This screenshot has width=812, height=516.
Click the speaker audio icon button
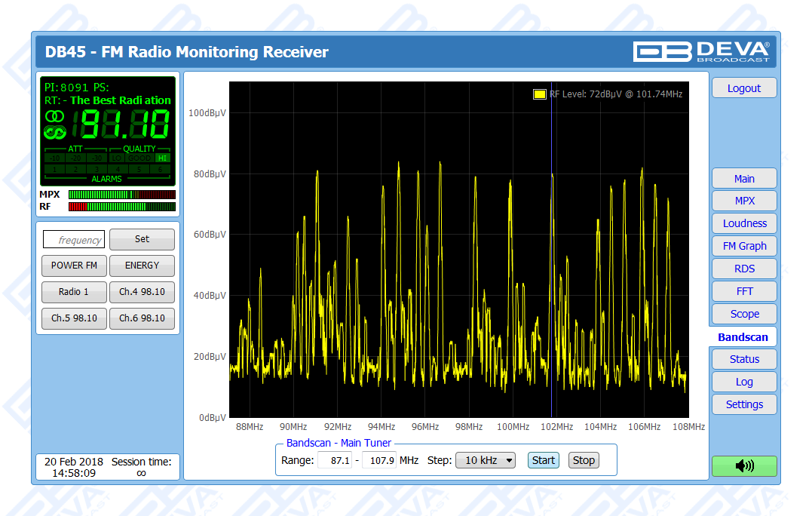pos(743,466)
